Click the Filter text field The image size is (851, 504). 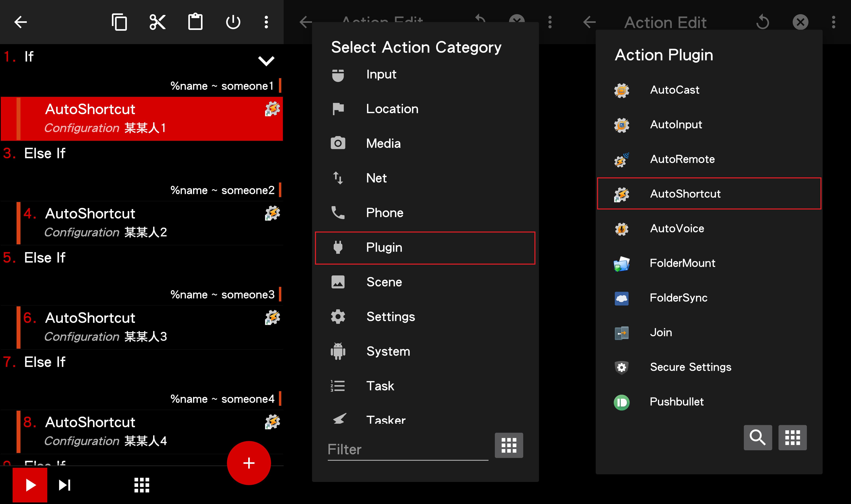408,450
